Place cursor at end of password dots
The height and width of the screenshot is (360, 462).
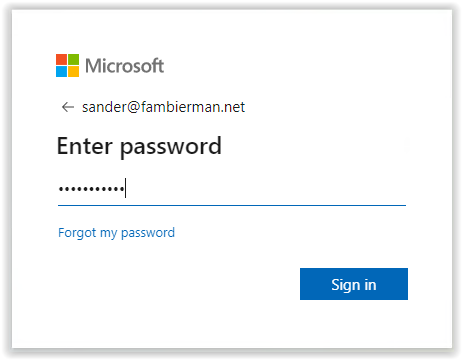tap(125, 188)
